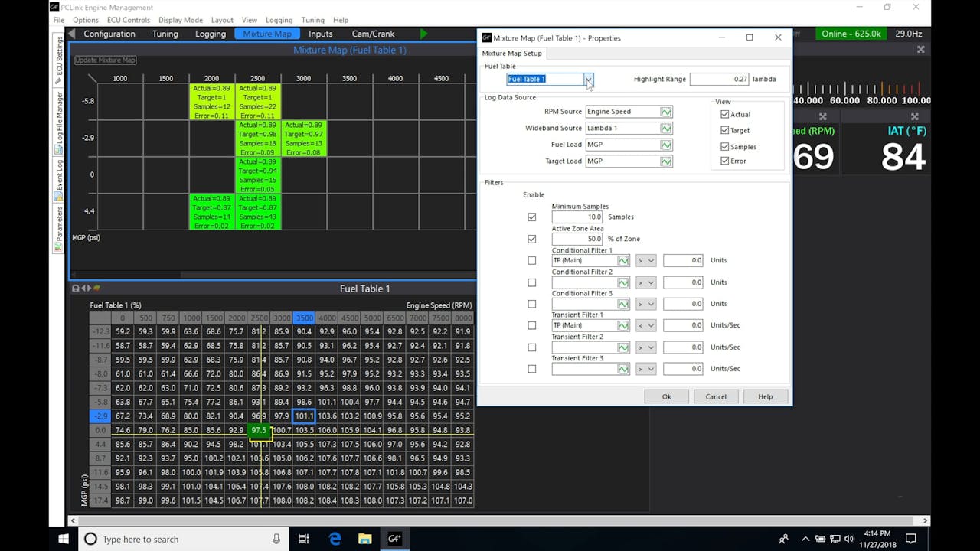Click the Update Mixture Map button
Image resolution: width=980 pixels, height=551 pixels.
tap(104, 60)
